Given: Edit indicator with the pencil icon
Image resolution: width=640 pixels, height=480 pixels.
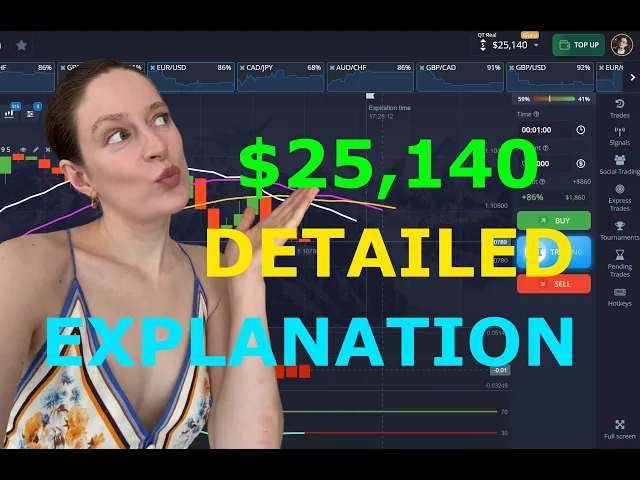Looking at the screenshot, I should click(x=36, y=150).
